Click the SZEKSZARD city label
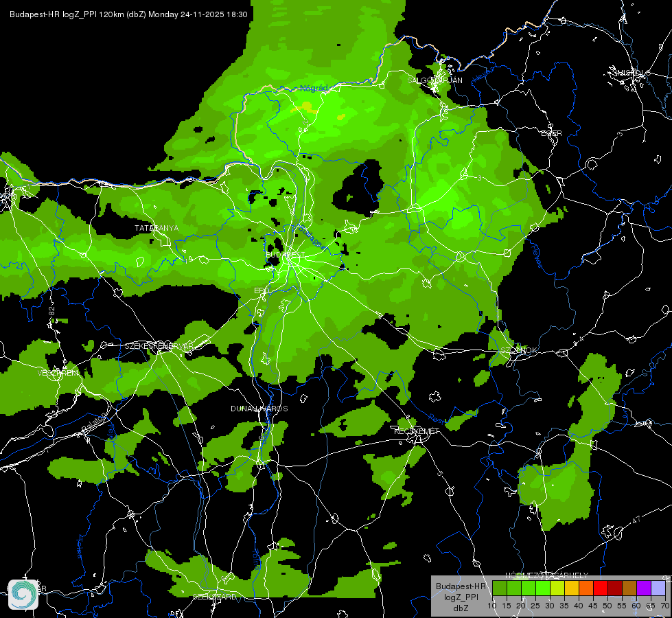This screenshot has height=618, width=672. coord(214,597)
